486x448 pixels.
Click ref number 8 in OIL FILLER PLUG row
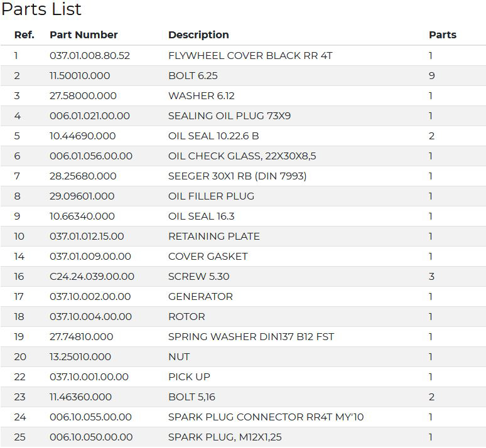coord(17,196)
